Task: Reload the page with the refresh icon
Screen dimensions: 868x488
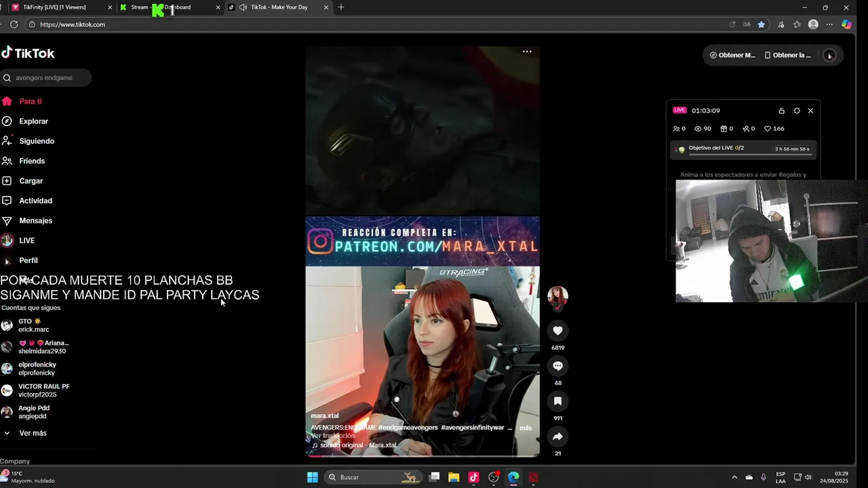Action: (x=14, y=24)
